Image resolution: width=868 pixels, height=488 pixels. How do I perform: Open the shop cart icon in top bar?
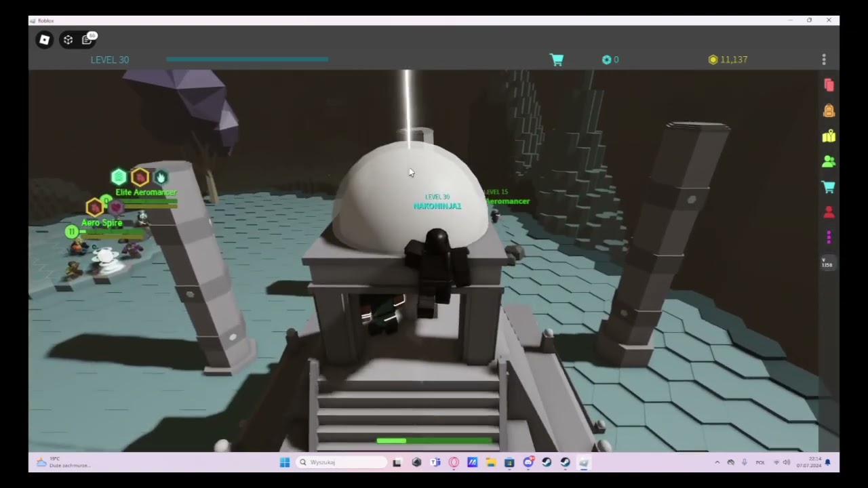[557, 60]
